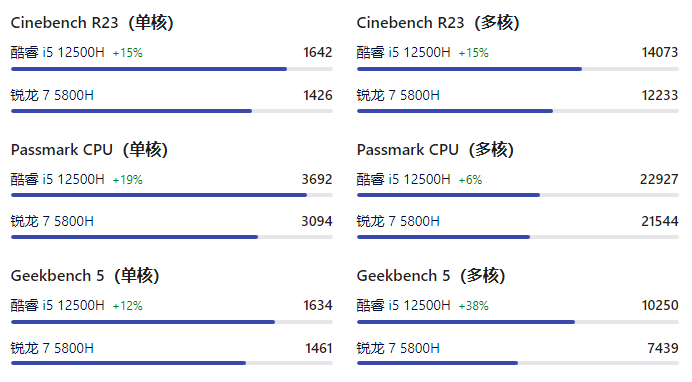Click the 3094 Passmark single-core score
Image resolution: width=692 pixels, height=382 pixels.
point(317,221)
